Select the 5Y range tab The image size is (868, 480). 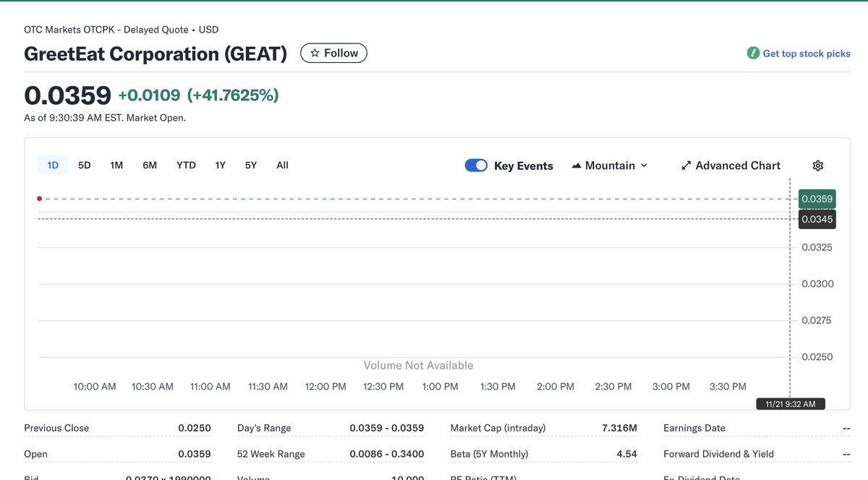251,165
